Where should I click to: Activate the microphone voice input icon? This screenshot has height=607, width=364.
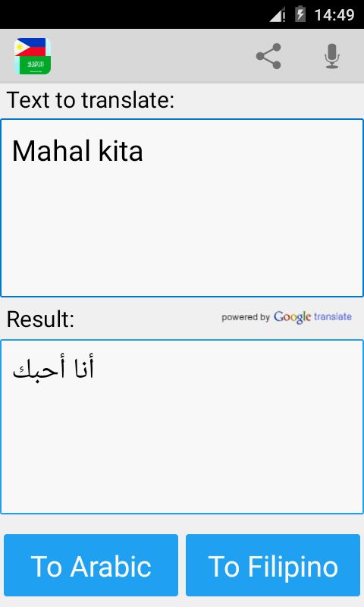332,56
